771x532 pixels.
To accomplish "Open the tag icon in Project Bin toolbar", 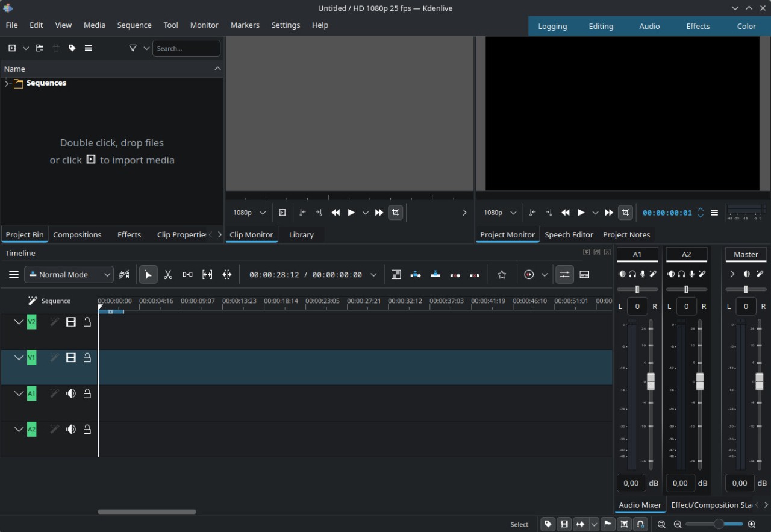I will click(72, 48).
